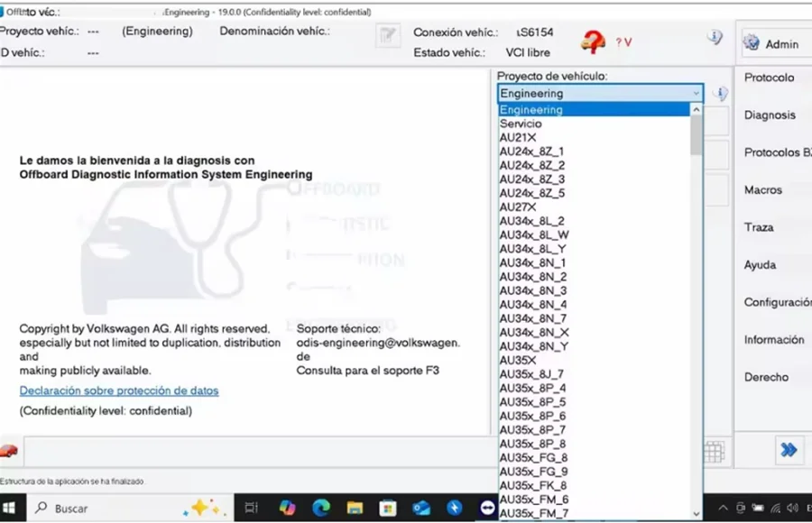Select AU24x_8Z_2 project
Viewport: 812px width, 523px height.
[594, 166]
